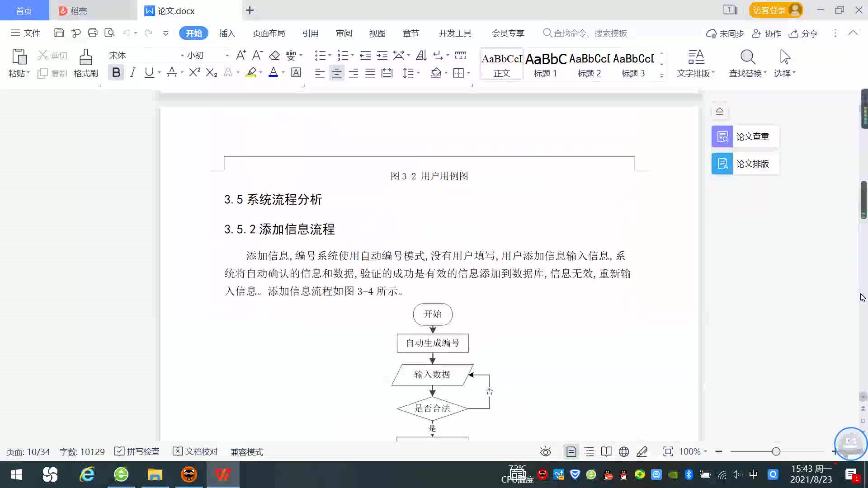868x488 pixels.
Task: Apply superscript formatting icon
Action: point(194,72)
